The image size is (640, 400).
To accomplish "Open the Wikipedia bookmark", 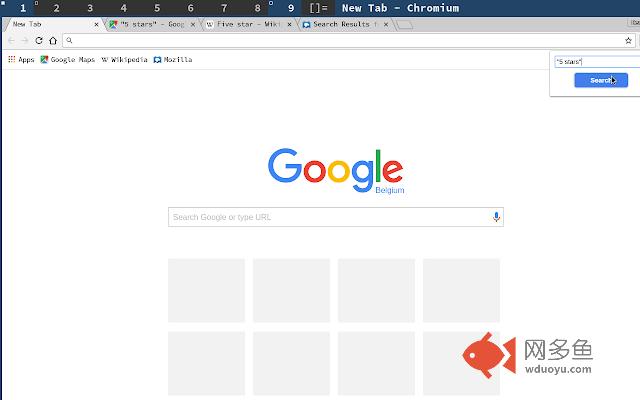I will tap(124, 60).
